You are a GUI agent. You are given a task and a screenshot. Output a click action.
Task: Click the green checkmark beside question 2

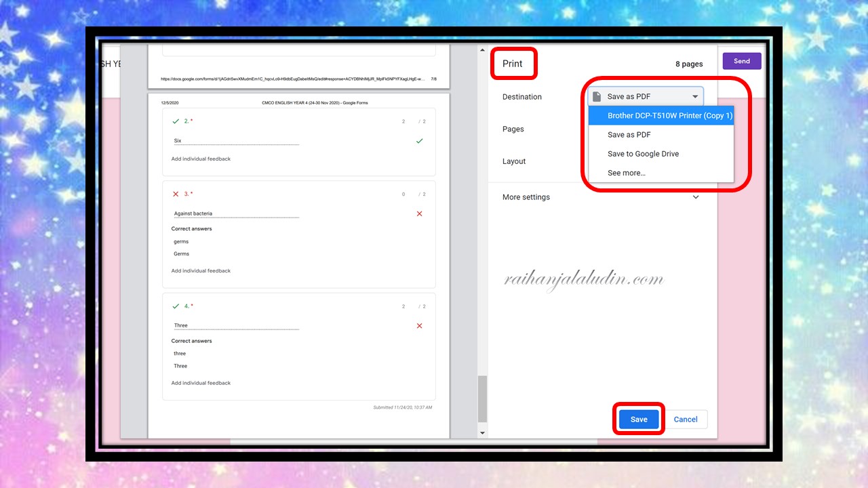(176, 121)
